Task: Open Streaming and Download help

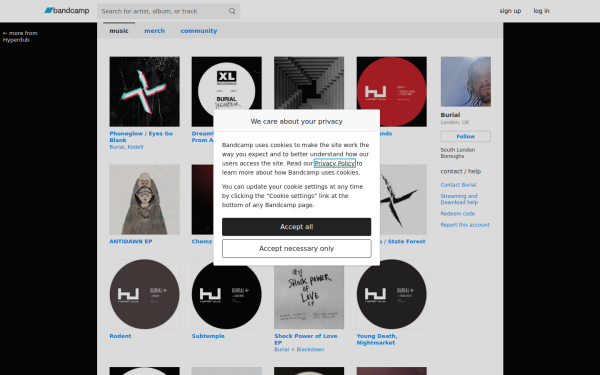Action: coord(459,199)
